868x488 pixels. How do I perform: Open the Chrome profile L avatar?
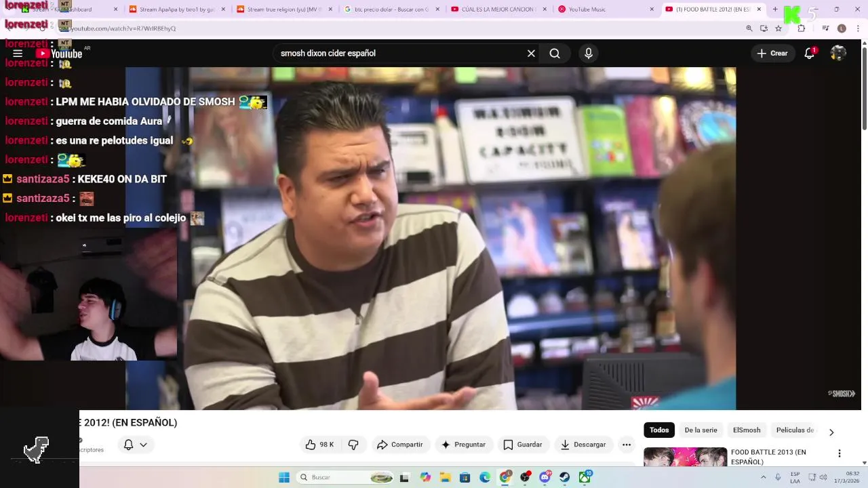click(842, 28)
